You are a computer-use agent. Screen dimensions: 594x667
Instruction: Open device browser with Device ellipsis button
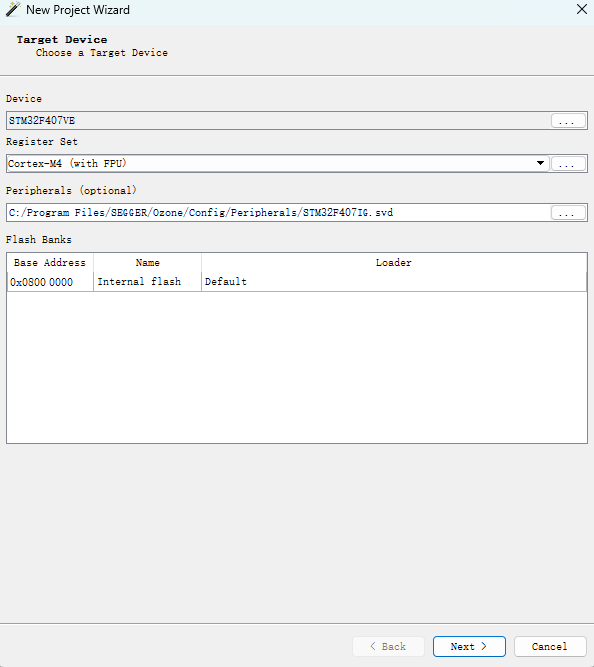pyautogui.click(x=568, y=121)
